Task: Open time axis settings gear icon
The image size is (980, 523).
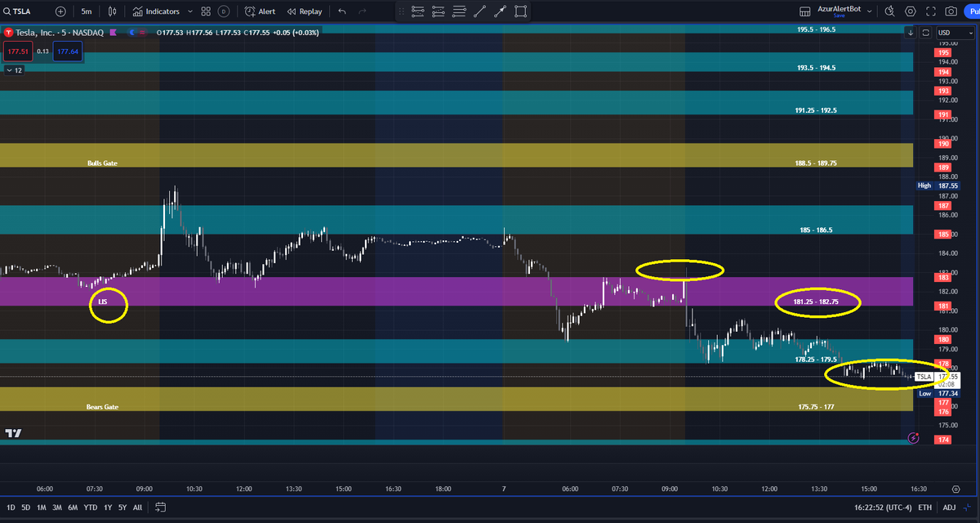Action: point(955,488)
